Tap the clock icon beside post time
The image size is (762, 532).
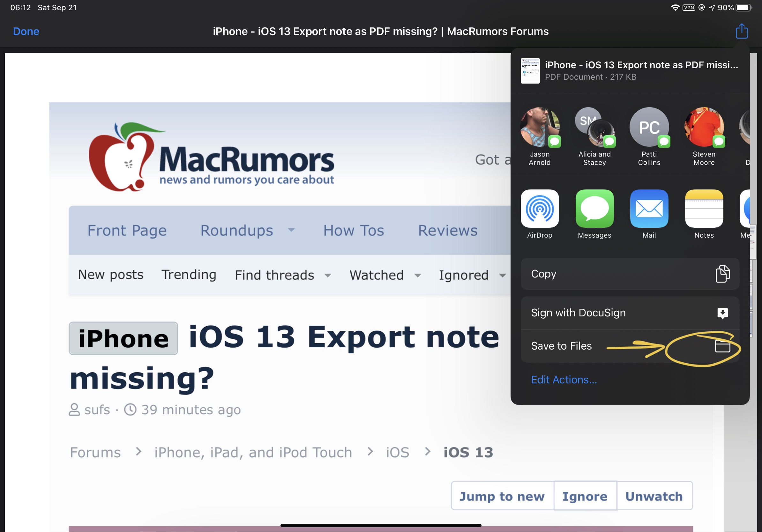point(130,409)
